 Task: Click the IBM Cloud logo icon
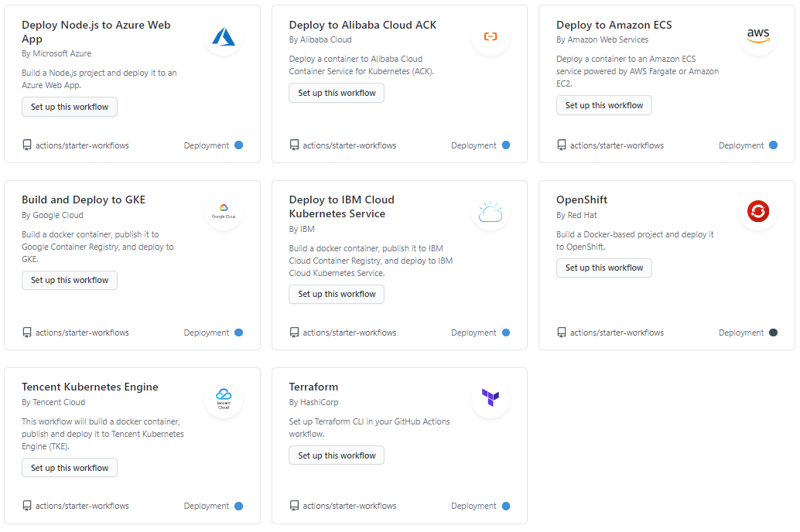point(491,211)
